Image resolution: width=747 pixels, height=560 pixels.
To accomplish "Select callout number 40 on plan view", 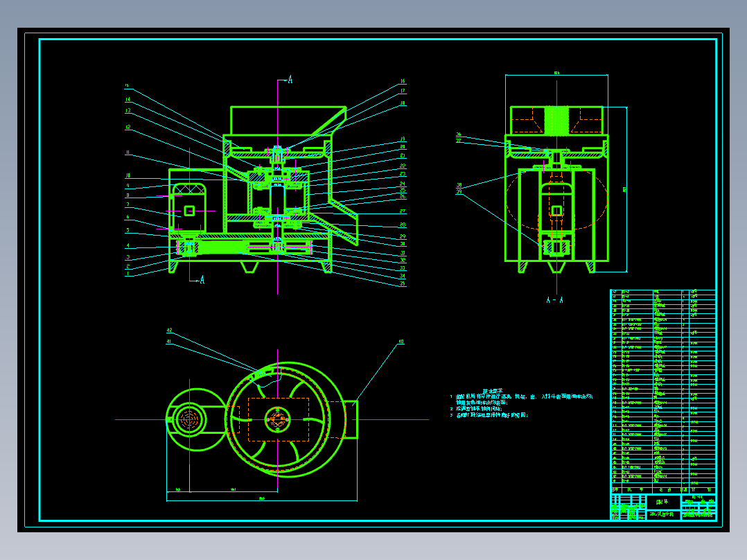I will point(401,342).
